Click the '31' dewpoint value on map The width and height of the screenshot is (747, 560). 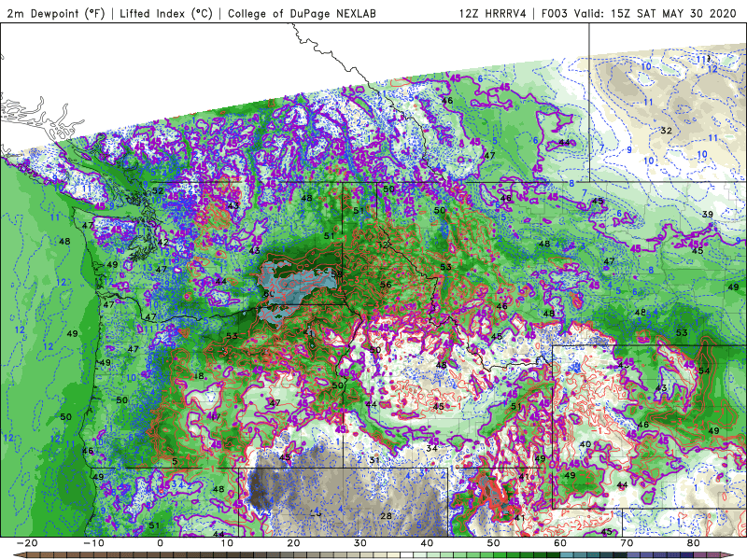[374, 460]
